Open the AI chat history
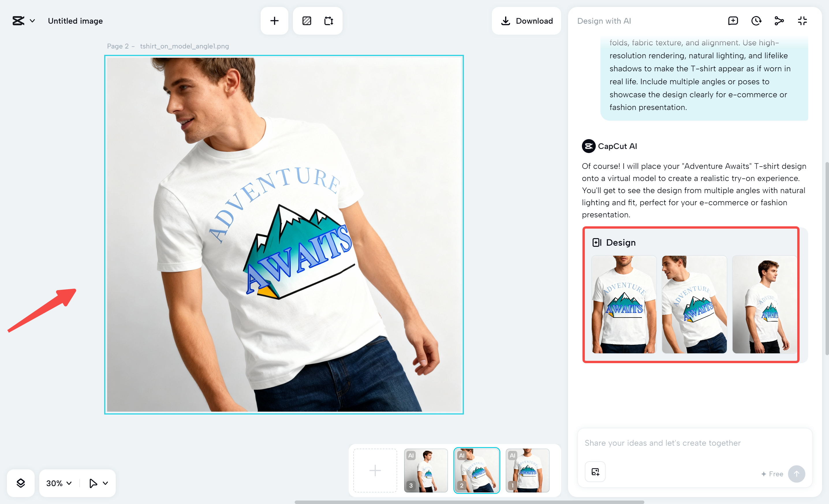 pyautogui.click(x=756, y=20)
